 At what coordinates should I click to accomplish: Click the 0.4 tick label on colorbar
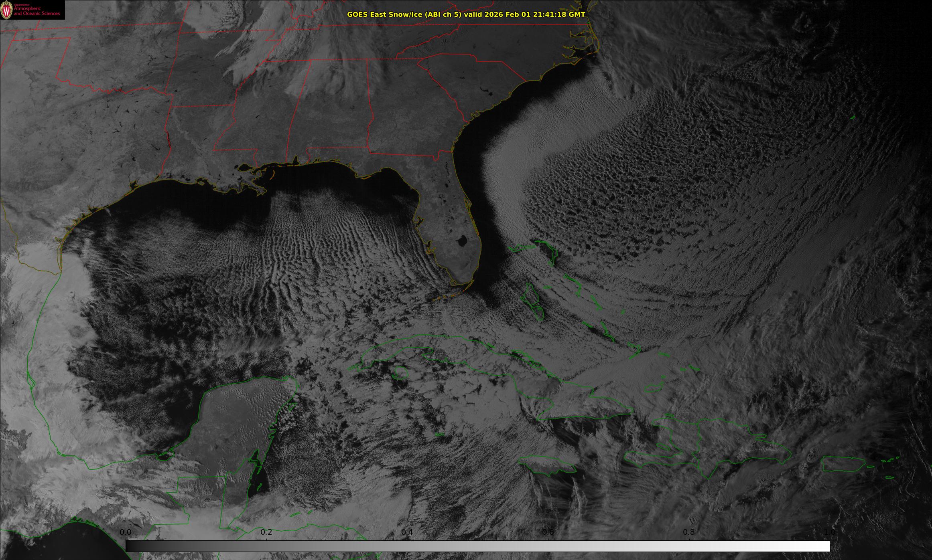click(x=407, y=532)
